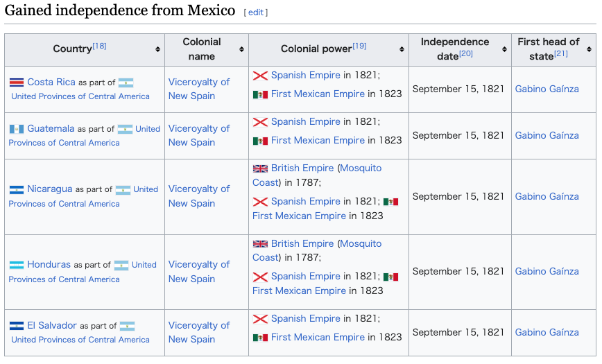
Task: Click the Nicaragua flag icon
Action: [17, 190]
